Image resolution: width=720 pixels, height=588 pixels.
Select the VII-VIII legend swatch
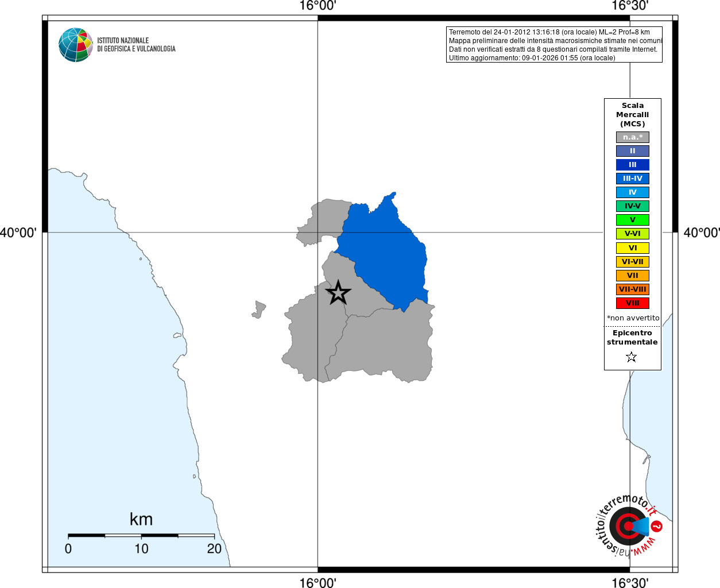point(633,289)
